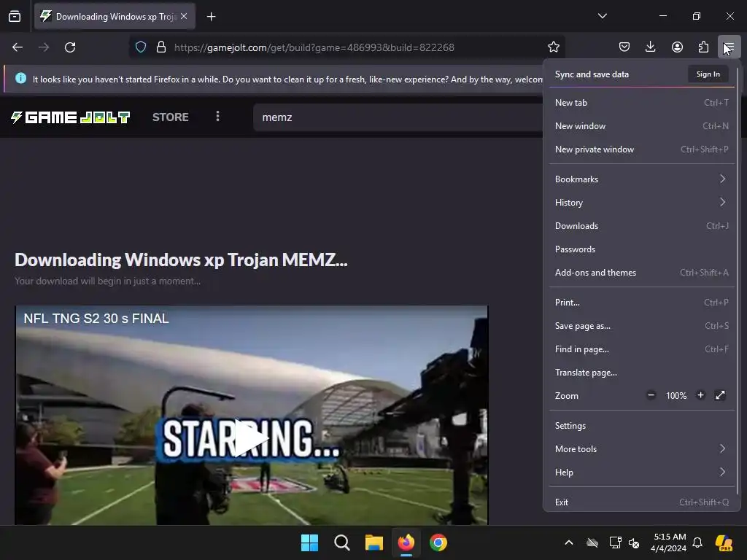
Task: Open Passwords from the menu
Action: click(641, 249)
